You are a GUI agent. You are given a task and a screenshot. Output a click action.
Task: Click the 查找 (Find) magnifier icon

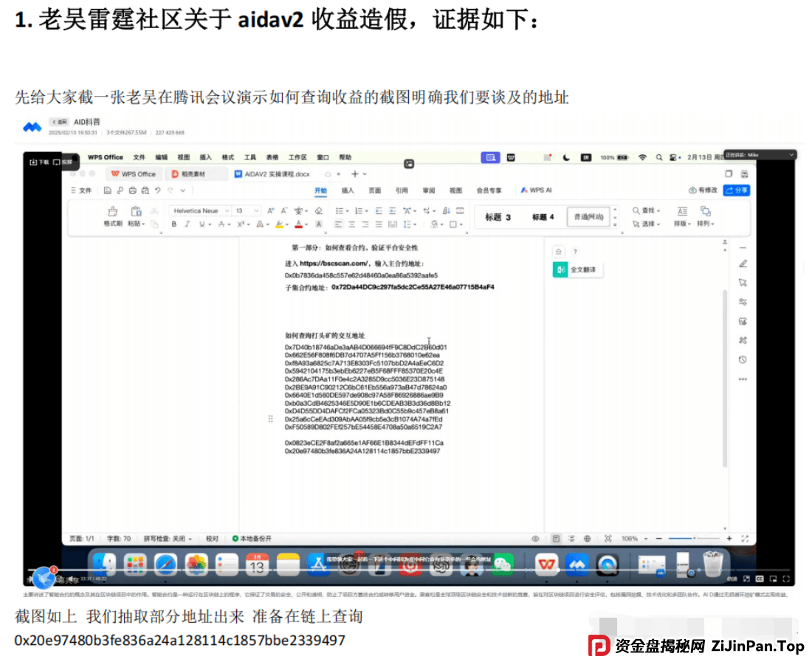(636, 210)
